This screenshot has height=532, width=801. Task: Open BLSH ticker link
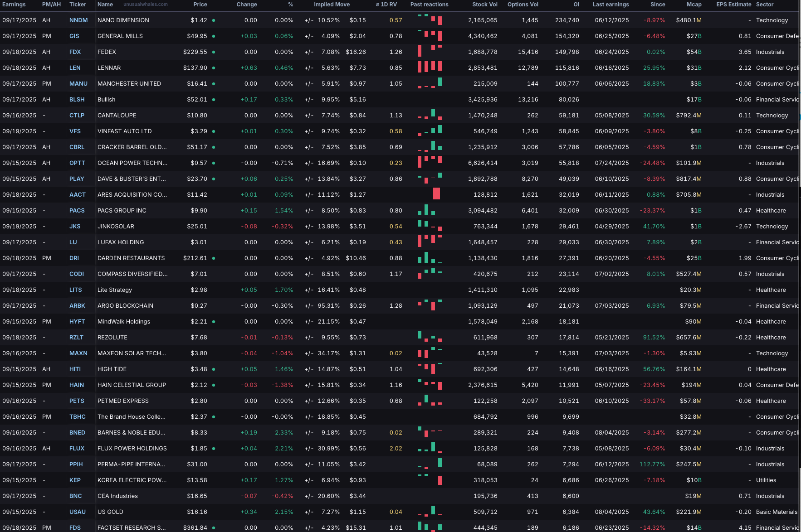77,100
